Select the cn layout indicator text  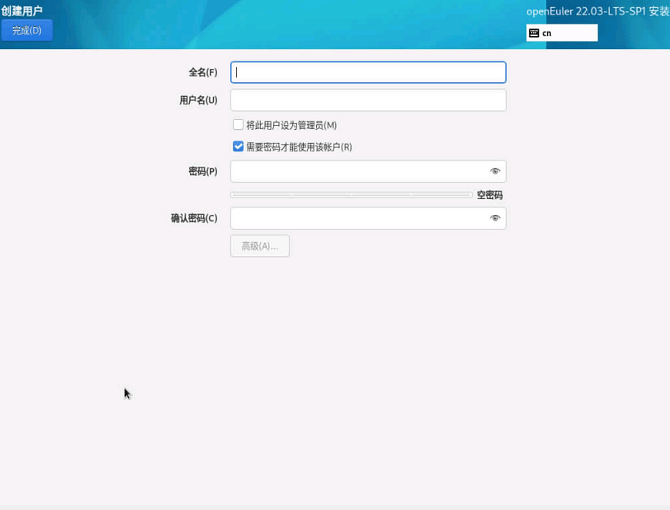point(547,33)
